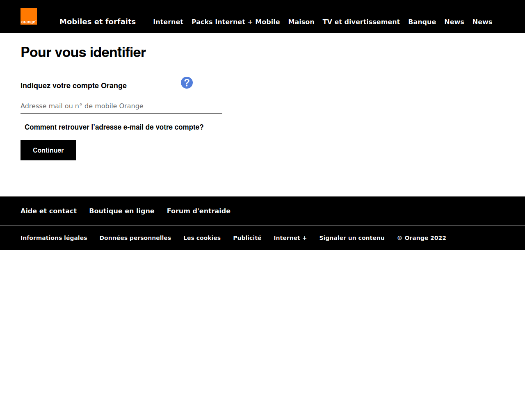Viewport: 525px width, 420px height.
Task: Open the Mobiles et forfaits menu
Action: [x=98, y=22]
